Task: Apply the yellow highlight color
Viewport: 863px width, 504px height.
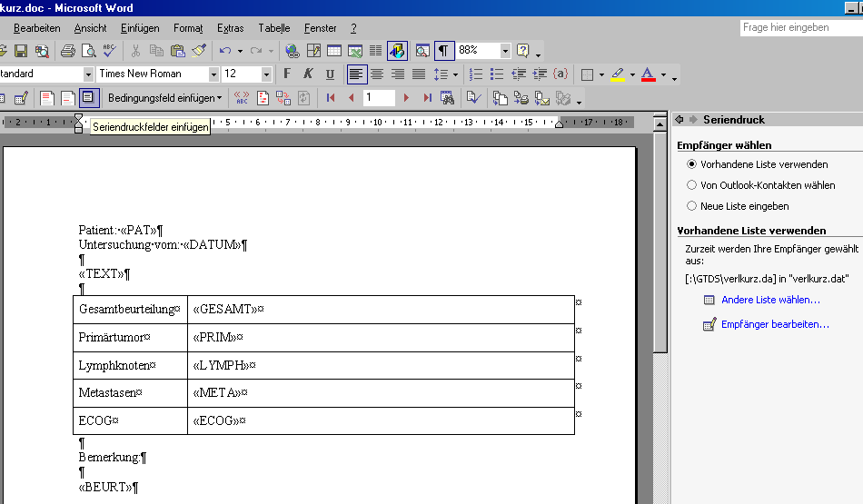Action: click(x=617, y=74)
